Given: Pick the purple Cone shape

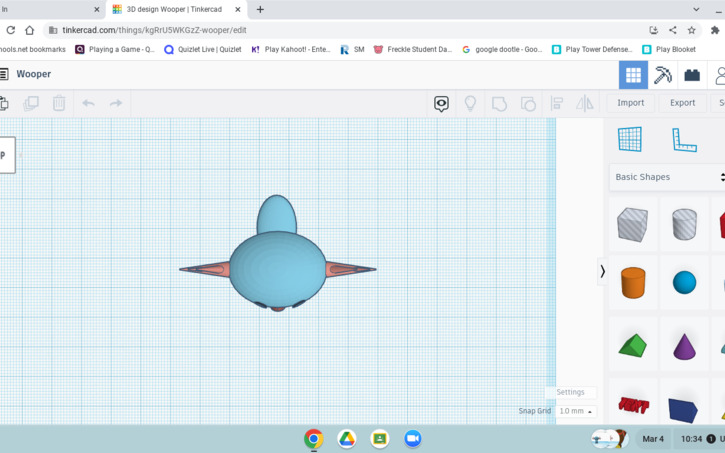Looking at the screenshot, I should pyautogui.click(x=684, y=347).
